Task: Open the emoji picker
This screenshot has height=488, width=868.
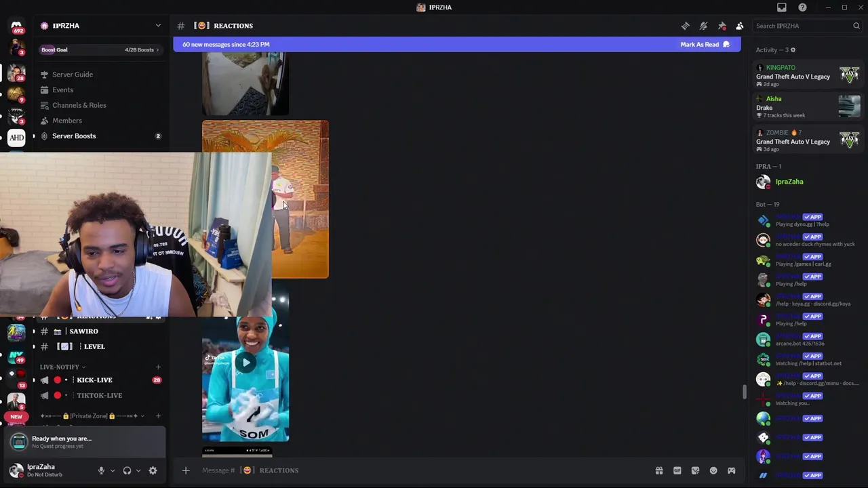Action: pyautogui.click(x=713, y=470)
